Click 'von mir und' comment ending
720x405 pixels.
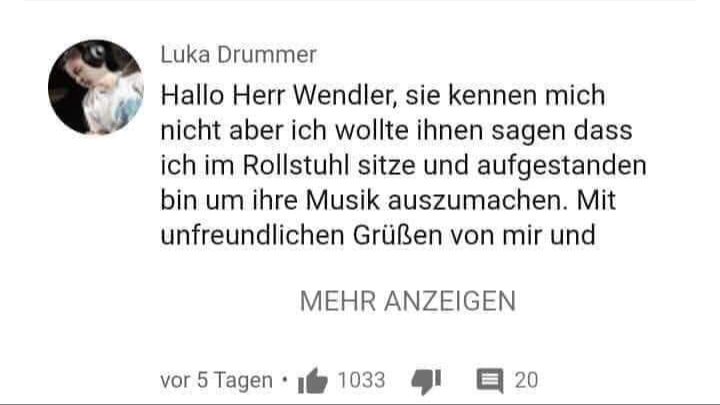click(x=523, y=235)
